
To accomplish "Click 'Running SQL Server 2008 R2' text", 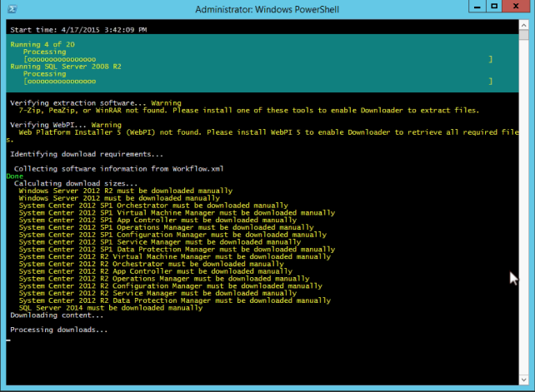I will click(x=66, y=67).
